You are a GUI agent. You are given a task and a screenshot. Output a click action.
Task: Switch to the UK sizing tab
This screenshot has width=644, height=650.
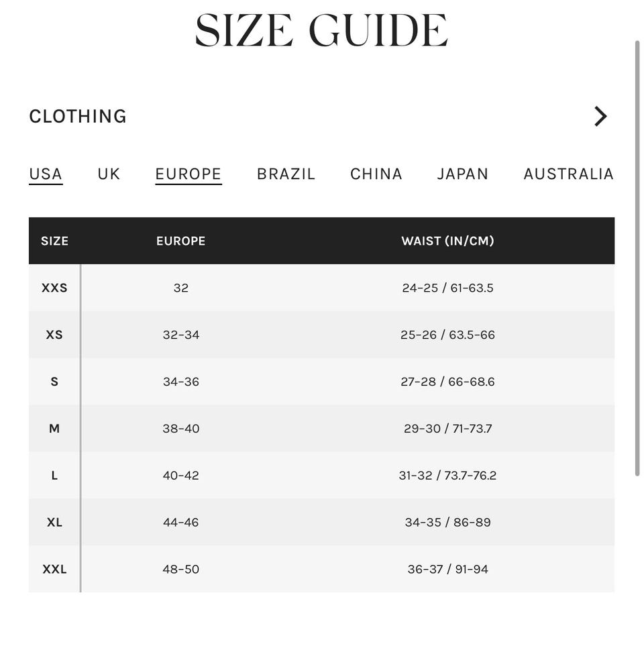tap(109, 174)
